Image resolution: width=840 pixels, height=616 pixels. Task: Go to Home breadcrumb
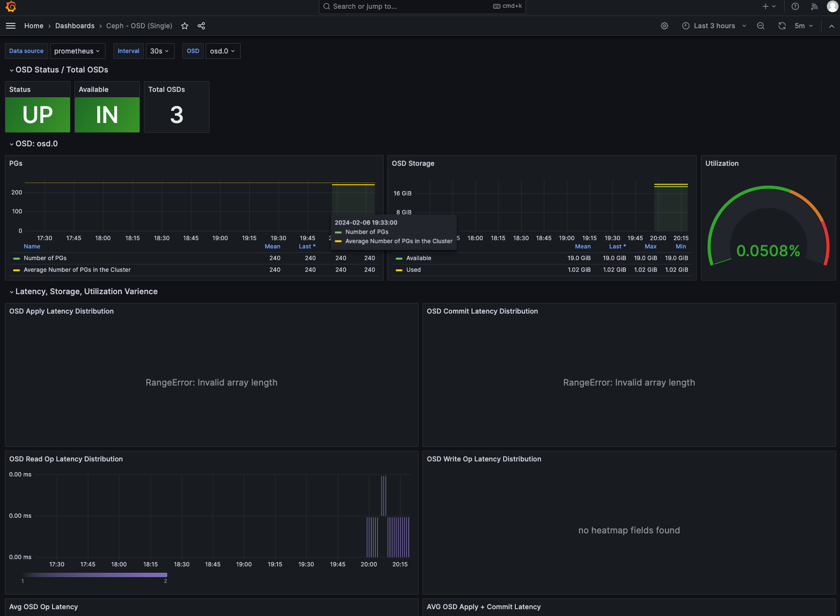[34, 26]
